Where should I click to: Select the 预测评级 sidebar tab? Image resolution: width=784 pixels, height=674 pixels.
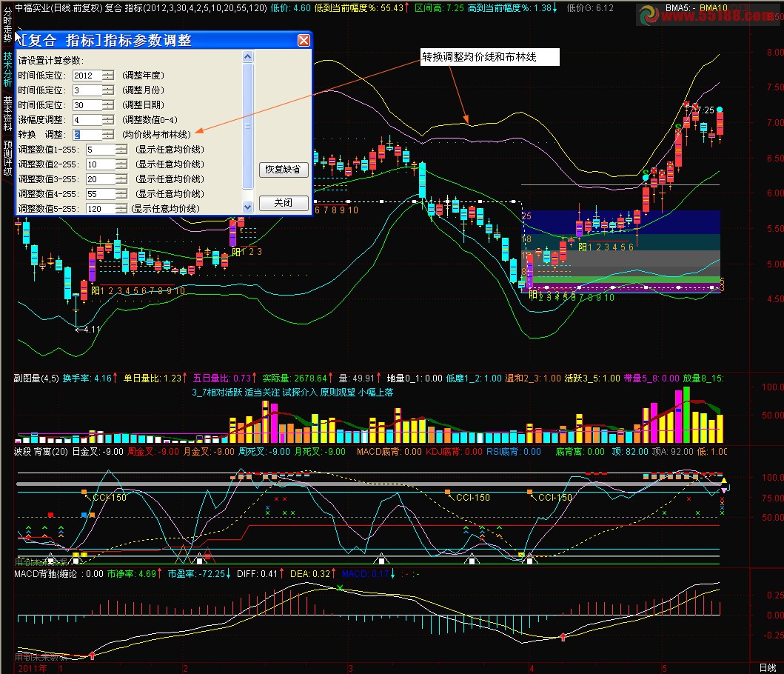click(x=7, y=159)
